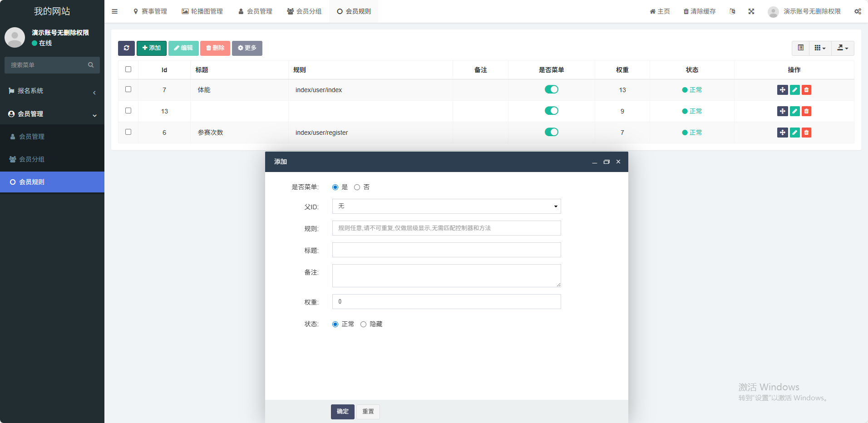Toggle the menu switch for 体能 row
The height and width of the screenshot is (423, 868).
(551, 89)
